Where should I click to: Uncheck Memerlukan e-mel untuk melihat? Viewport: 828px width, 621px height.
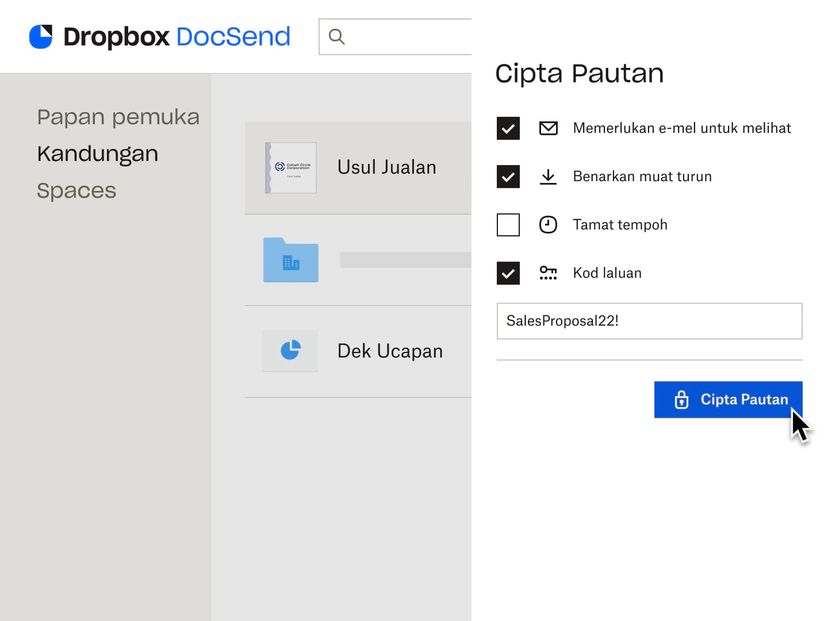click(508, 128)
